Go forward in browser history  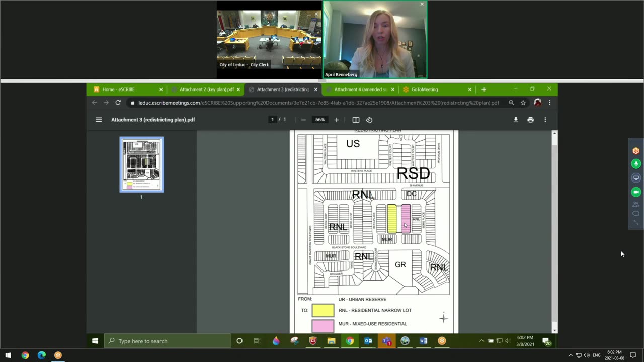(x=106, y=103)
